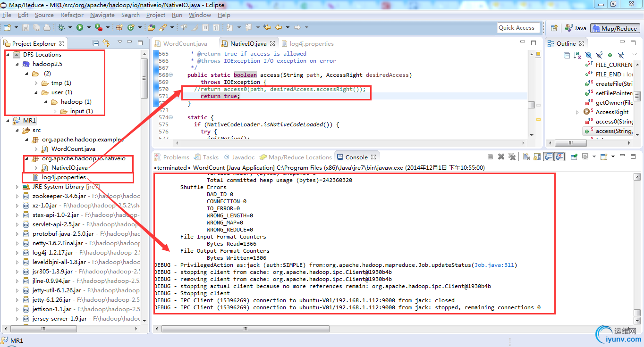Open the Project Explorer view menu triangle
This screenshot has width=644, height=347.
tap(120, 42)
